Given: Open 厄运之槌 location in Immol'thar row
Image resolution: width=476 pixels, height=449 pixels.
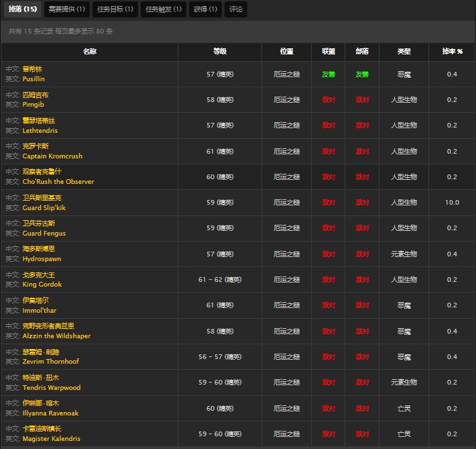Looking at the screenshot, I should tap(286, 305).
